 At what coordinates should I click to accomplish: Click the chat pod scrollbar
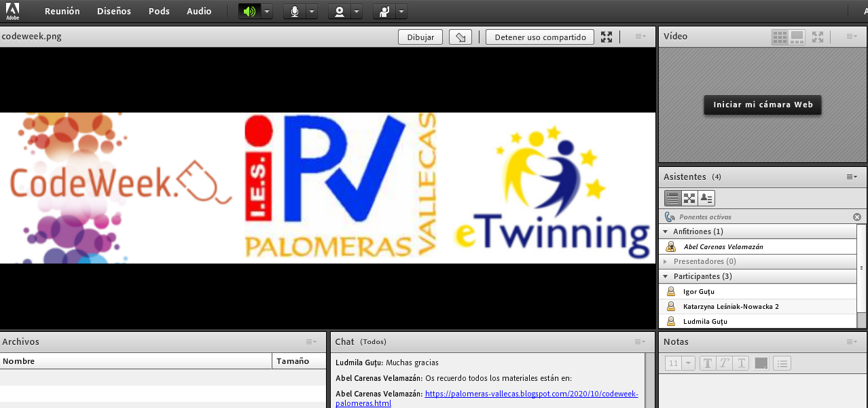coord(649,380)
